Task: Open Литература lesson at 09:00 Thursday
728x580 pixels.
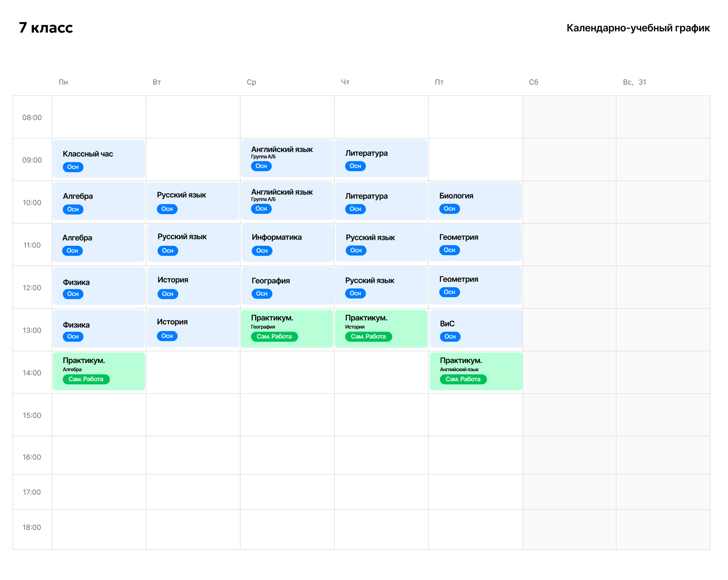Action: click(x=381, y=158)
